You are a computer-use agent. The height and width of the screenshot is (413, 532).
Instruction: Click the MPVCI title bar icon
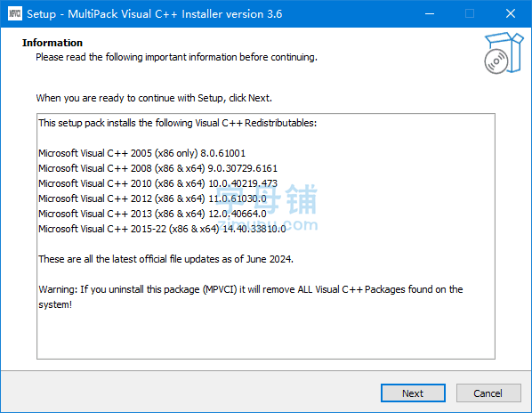(14, 13)
